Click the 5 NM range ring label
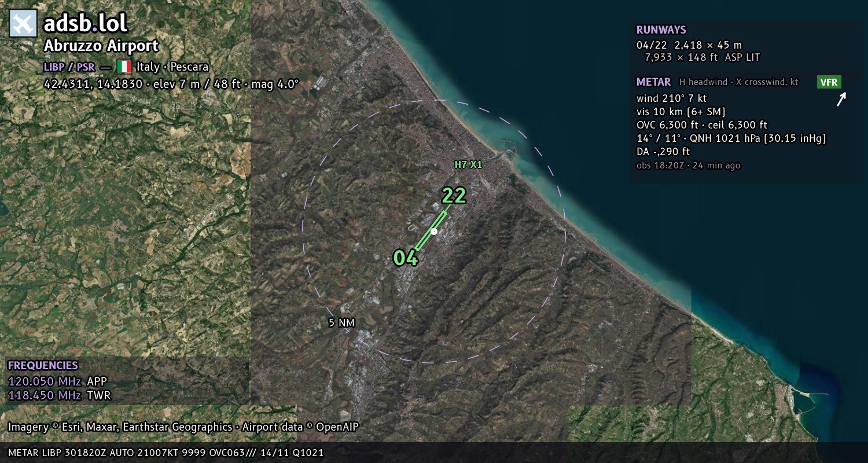The height and width of the screenshot is (463, 868). tap(341, 323)
